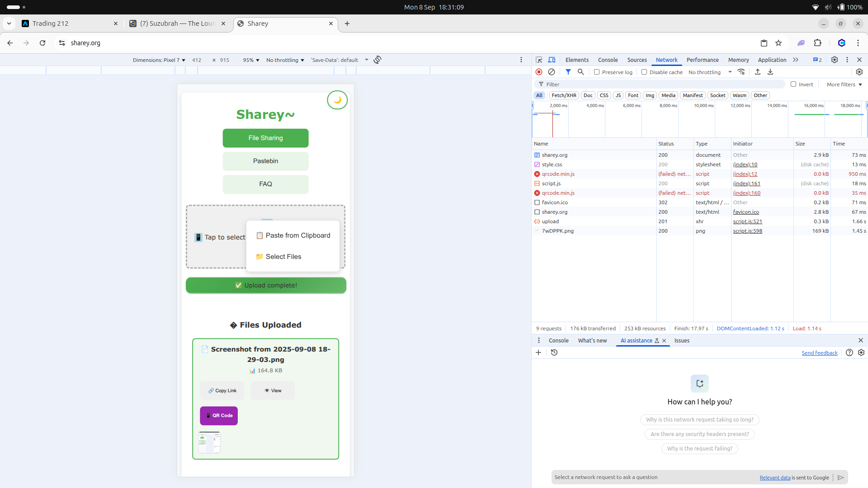Enable Disable cache checkbox
Screen dimensions: 868x488
coord(644,72)
